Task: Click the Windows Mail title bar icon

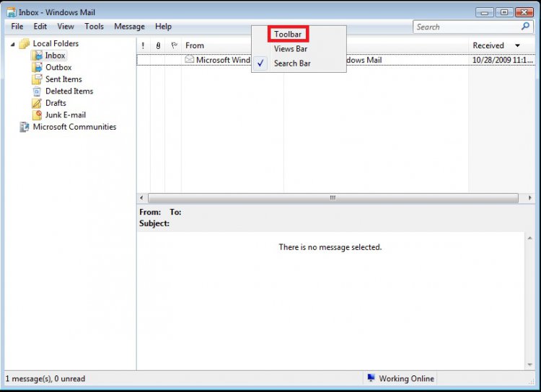Action: pos(12,12)
